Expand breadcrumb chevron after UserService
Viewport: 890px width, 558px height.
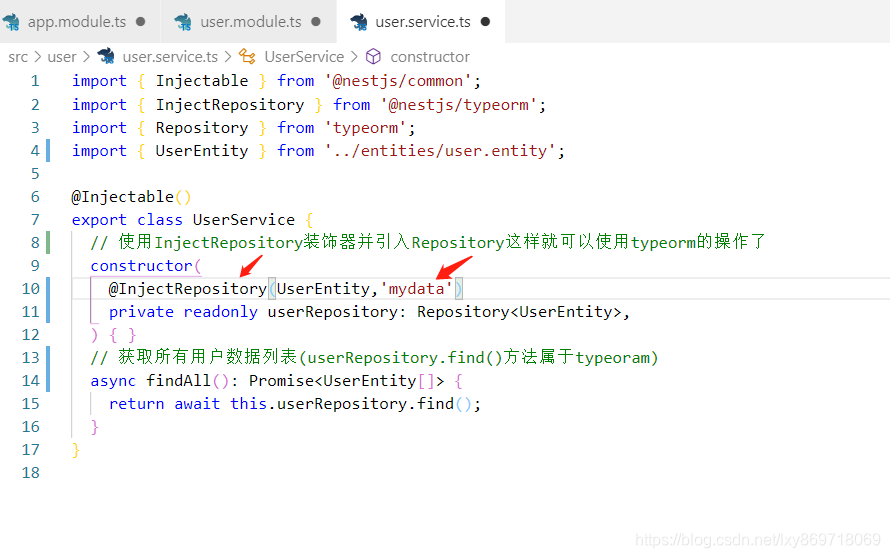pos(354,57)
